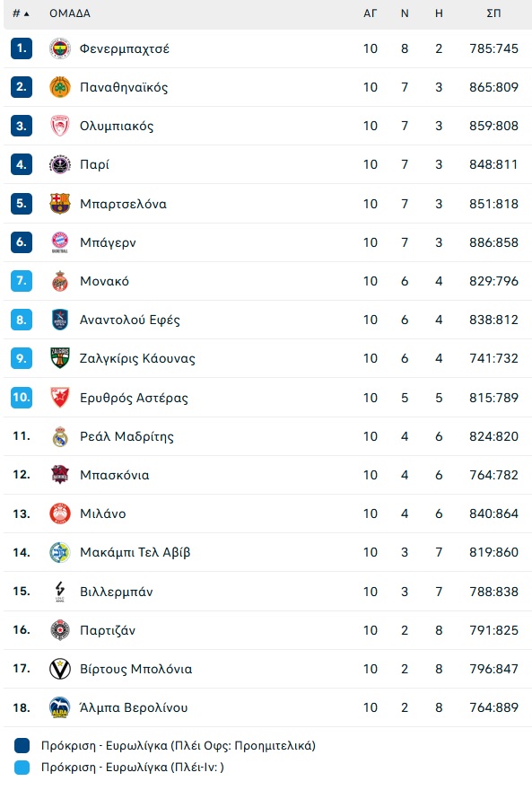Click the Μακάμπι Τελ Αβίβ logo
Image resolution: width=532 pixels, height=790 pixels.
pyautogui.click(x=60, y=552)
